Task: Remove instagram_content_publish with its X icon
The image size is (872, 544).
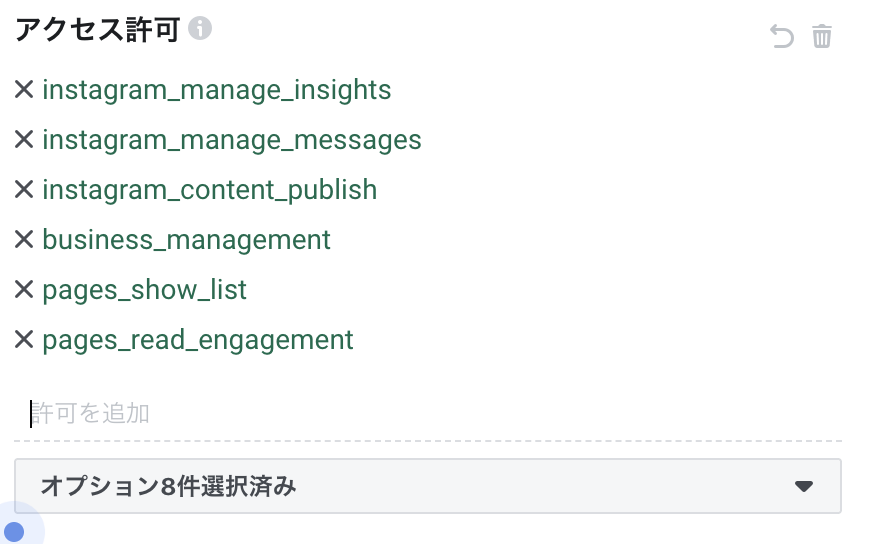Action: coord(24,189)
